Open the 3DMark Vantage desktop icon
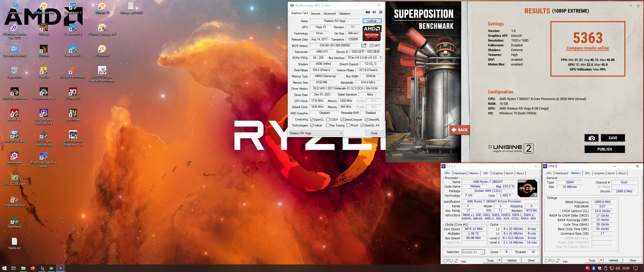 click(44, 8)
